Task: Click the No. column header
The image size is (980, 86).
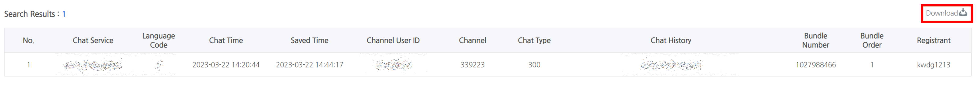Action: click(x=29, y=40)
